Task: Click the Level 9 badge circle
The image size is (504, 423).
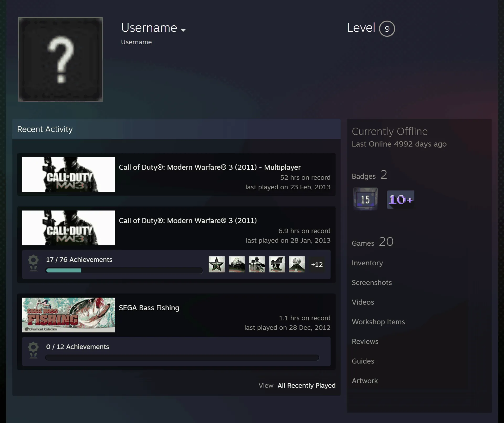Action: point(387,29)
